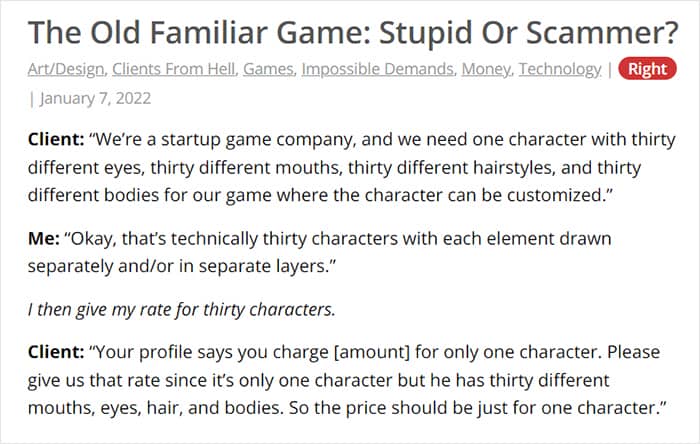Visit the Impossible Demands category
The image size is (700, 444).
click(378, 70)
